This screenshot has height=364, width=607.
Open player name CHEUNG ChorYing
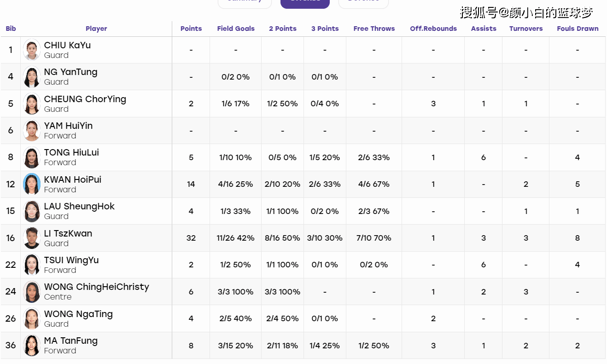click(85, 99)
